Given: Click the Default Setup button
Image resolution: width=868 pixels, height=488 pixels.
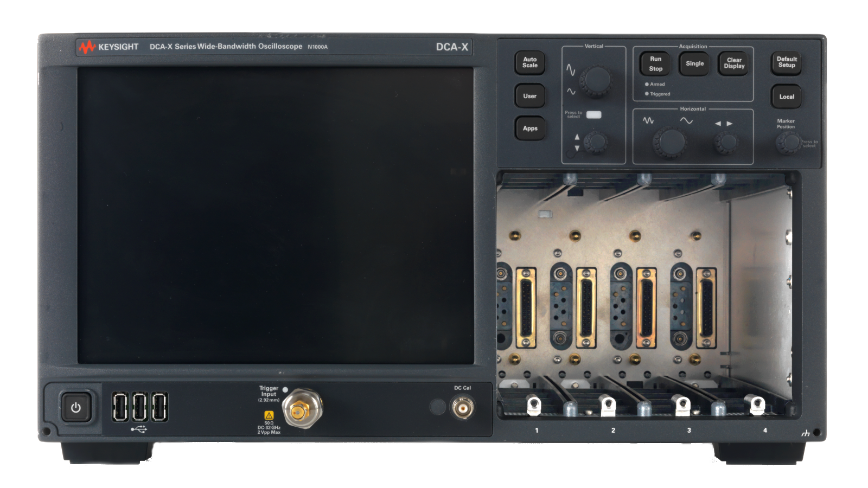Looking at the screenshot, I should [x=787, y=62].
